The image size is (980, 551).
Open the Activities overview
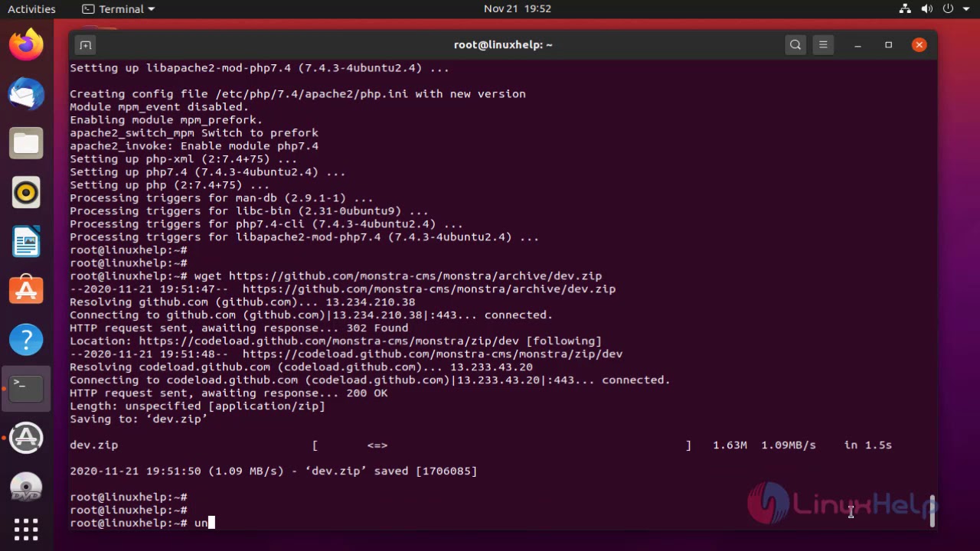(x=31, y=9)
